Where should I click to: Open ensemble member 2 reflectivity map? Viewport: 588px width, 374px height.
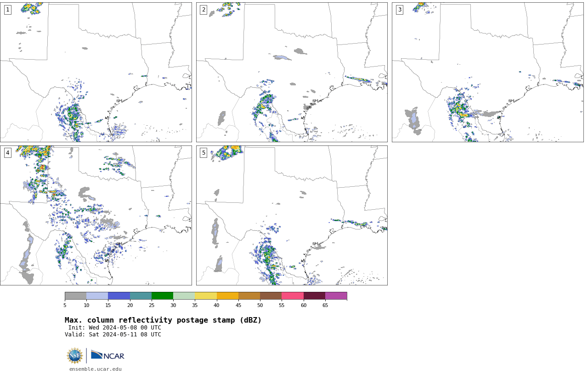(x=292, y=72)
